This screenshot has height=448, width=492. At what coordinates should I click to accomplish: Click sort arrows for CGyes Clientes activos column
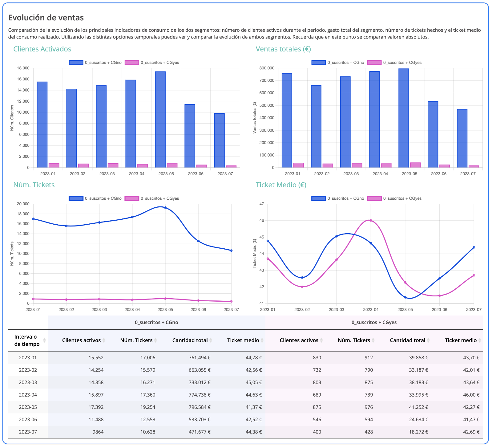click(321, 340)
